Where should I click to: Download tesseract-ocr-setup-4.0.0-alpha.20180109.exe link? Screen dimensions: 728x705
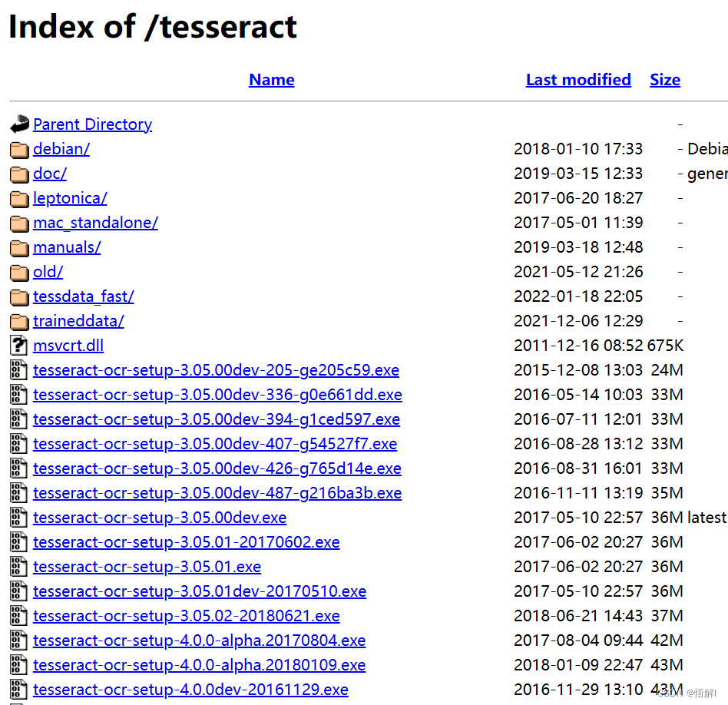(x=200, y=666)
